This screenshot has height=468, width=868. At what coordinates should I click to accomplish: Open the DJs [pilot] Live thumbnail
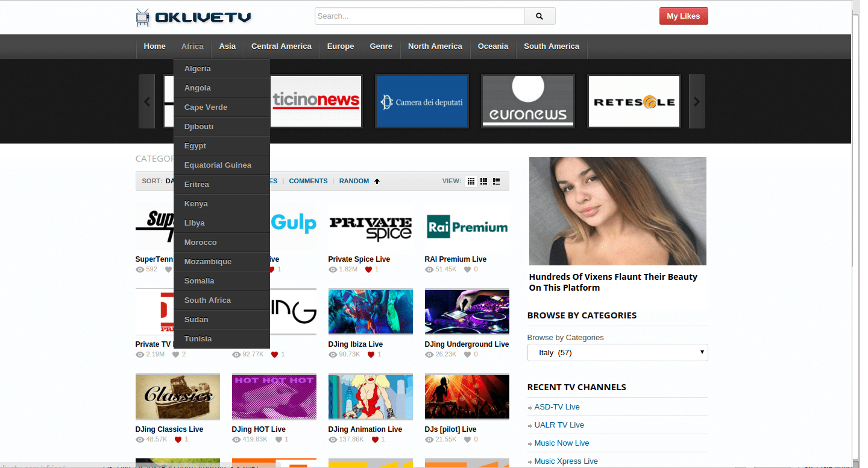point(467,397)
